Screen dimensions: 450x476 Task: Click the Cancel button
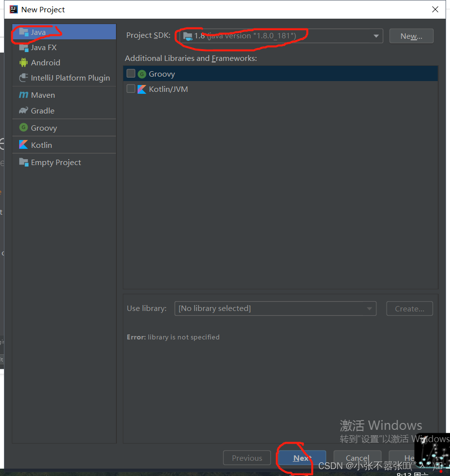357,458
